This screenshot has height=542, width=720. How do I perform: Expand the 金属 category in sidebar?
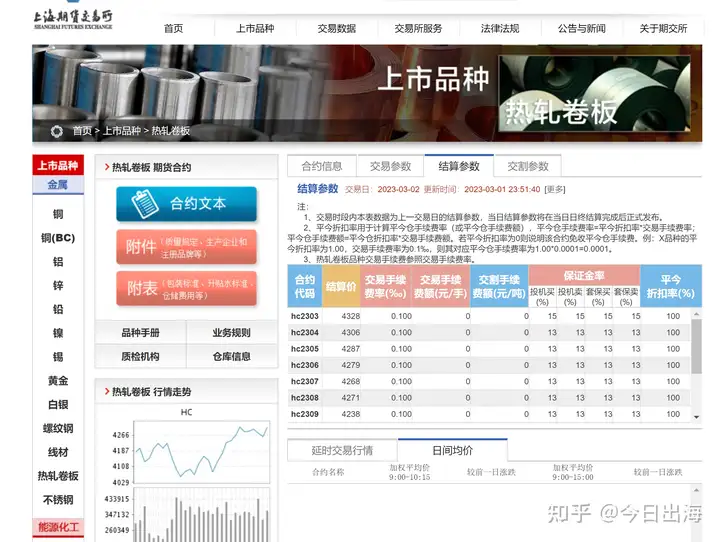point(58,185)
